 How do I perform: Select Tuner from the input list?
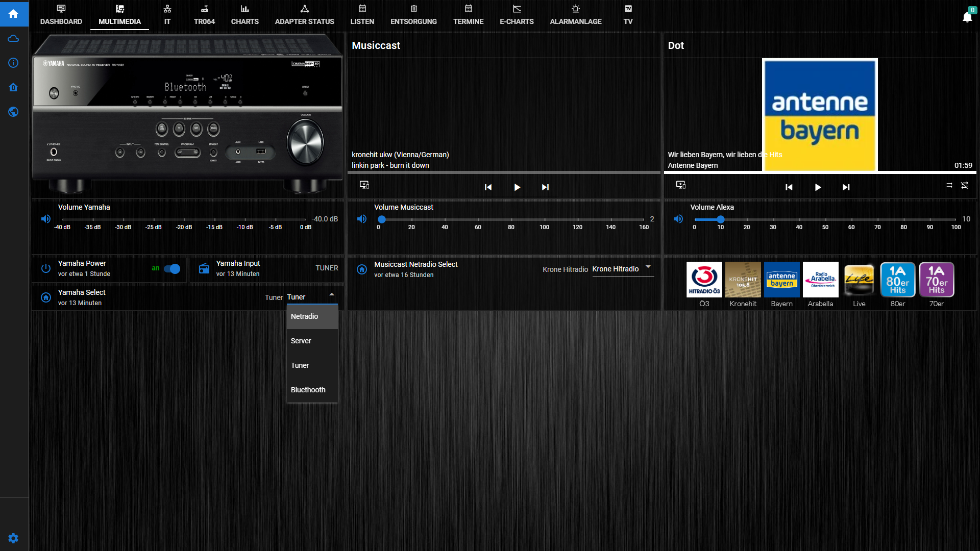tap(312, 365)
